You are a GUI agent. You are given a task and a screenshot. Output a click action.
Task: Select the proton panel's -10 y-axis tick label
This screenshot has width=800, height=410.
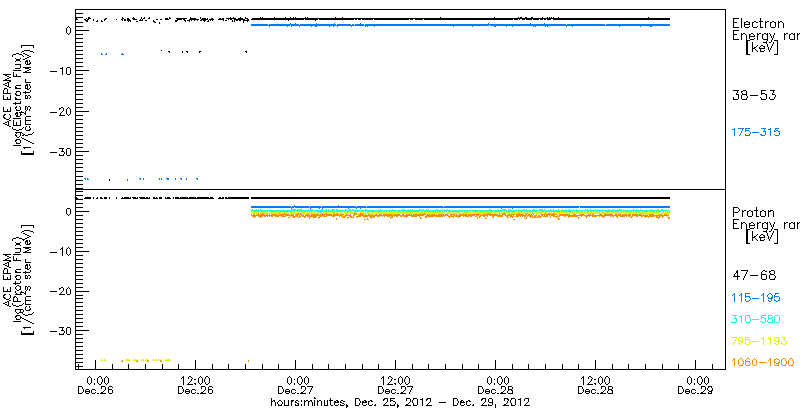click(x=59, y=251)
